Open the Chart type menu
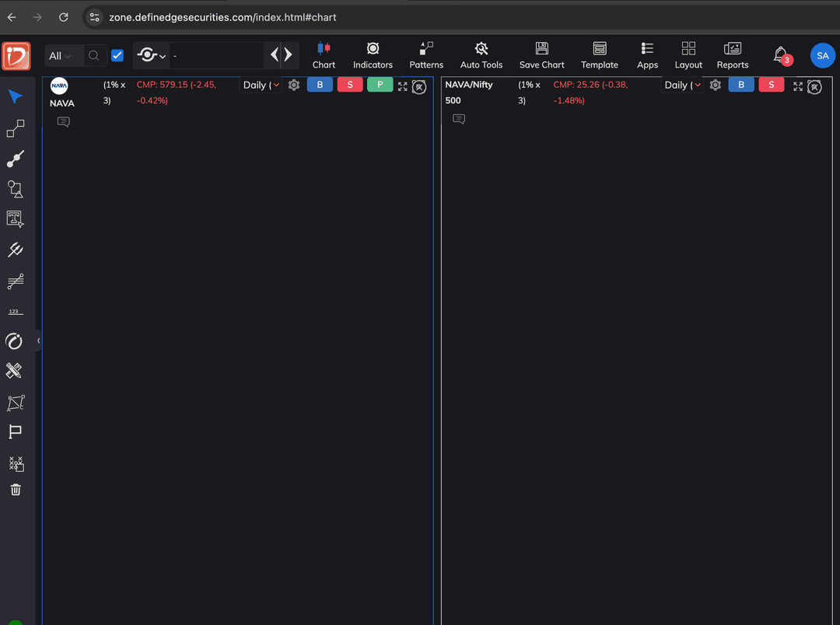This screenshot has height=625, width=840. (324, 56)
